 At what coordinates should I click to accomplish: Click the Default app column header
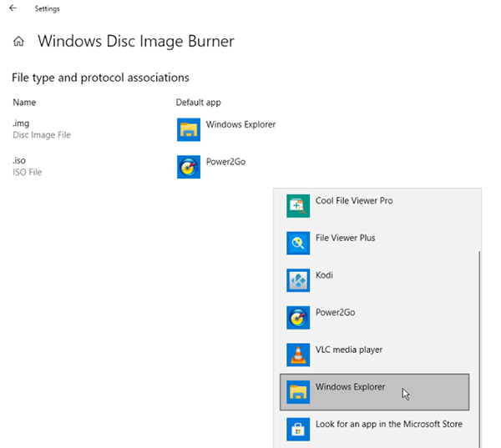point(199,103)
